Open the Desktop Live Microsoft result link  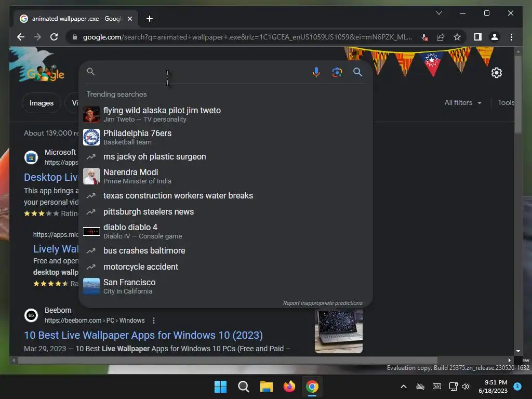tap(51, 177)
